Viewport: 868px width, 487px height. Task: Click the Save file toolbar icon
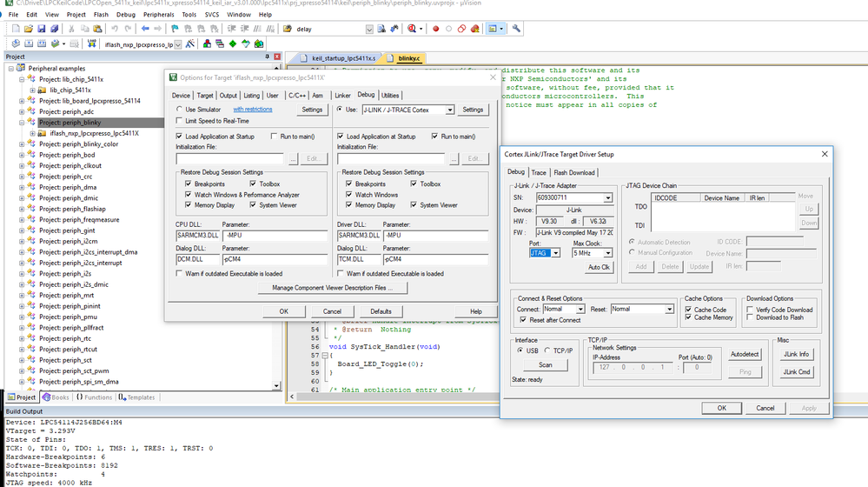pos(41,29)
